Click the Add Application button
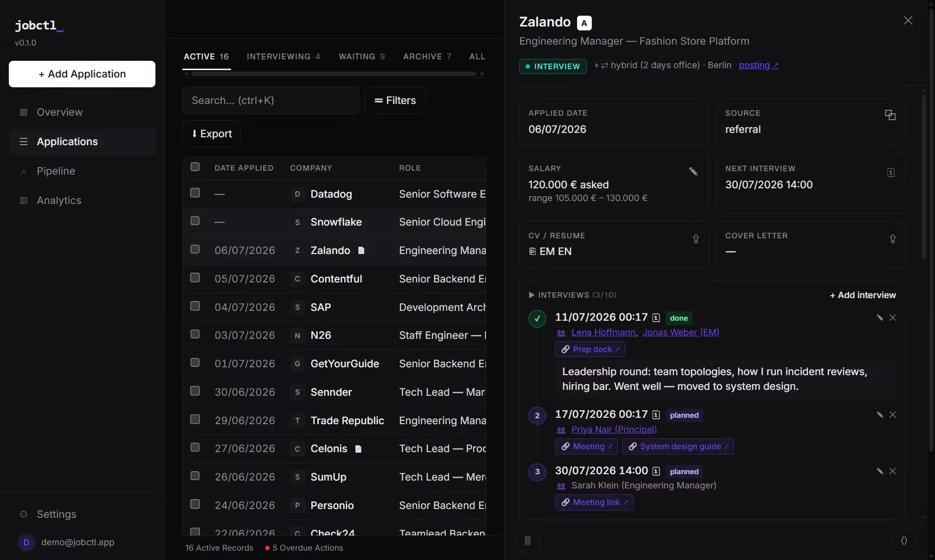This screenshot has width=935, height=560. click(x=82, y=74)
